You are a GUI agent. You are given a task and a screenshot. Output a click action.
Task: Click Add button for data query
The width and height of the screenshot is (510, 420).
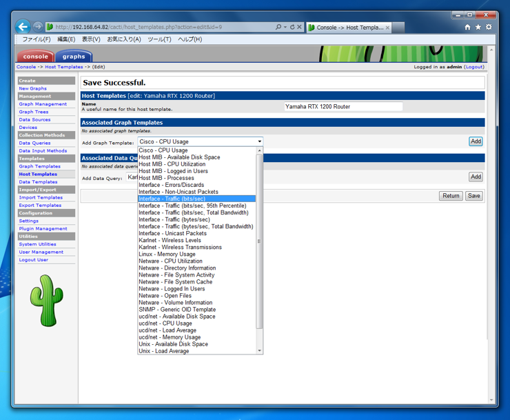(x=476, y=177)
